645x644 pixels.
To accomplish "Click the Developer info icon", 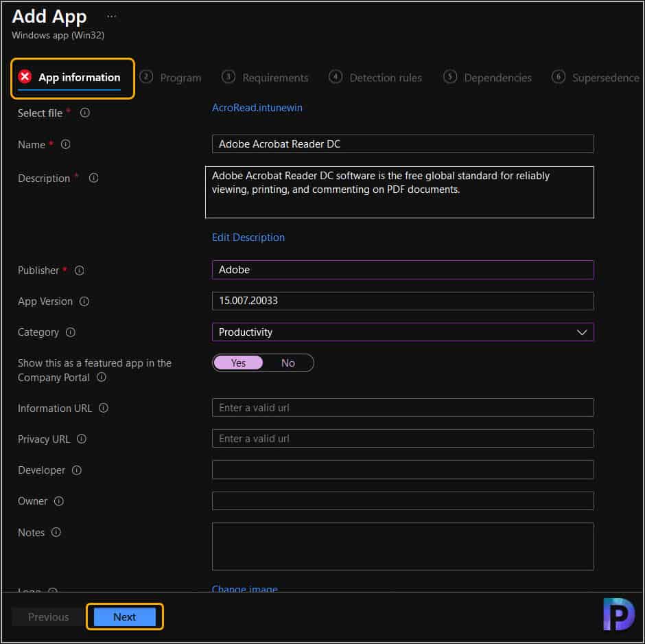I will click(x=77, y=470).
